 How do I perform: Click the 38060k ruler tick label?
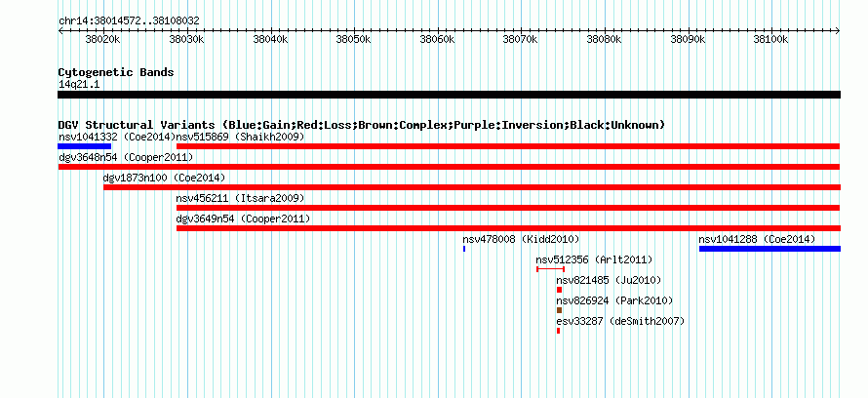(438, 40)
